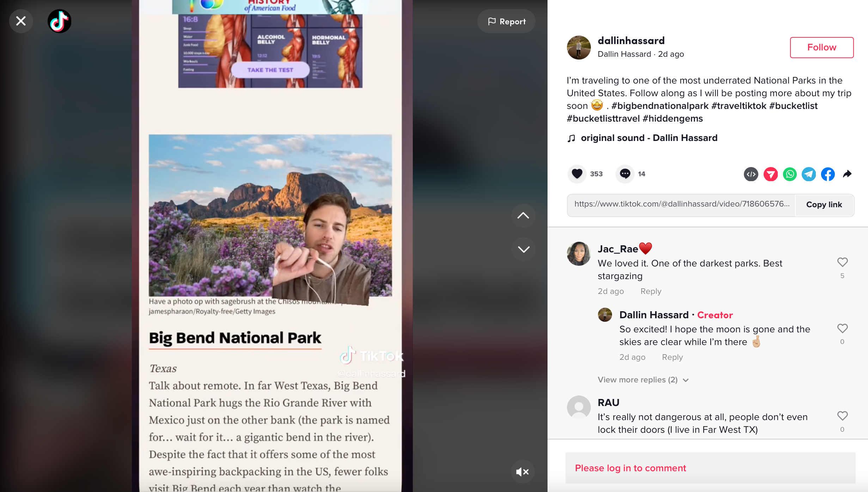Go to previous video with up chevron
868x492 pixels.
click(523, 216)
